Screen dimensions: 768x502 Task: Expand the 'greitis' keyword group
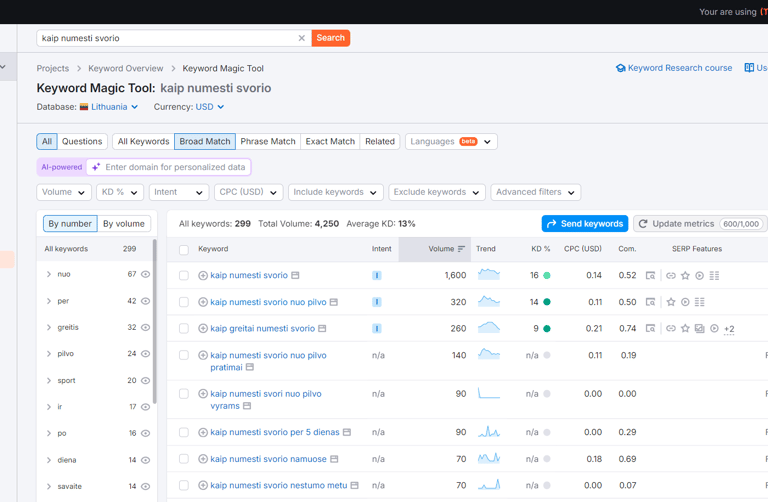pos(48,327)
